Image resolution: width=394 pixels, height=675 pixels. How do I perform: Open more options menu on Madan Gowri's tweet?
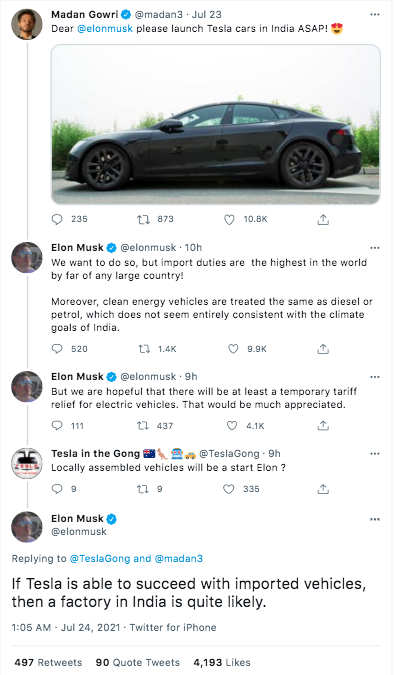tap(375, 15)
